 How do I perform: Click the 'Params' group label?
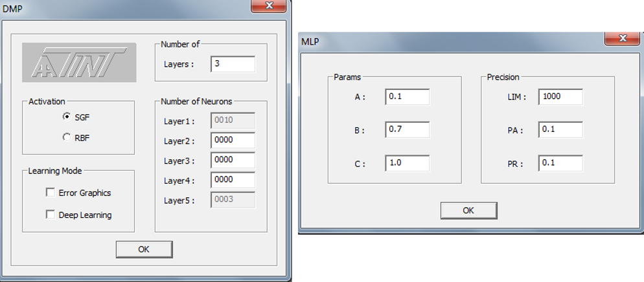click(x=347, y=77)
